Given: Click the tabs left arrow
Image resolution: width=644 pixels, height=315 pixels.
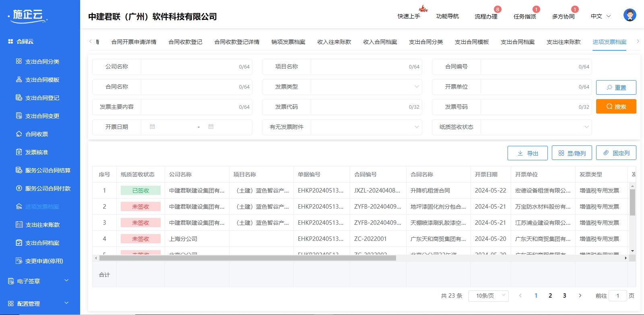Looking at the screenshot, I should 91,41.
